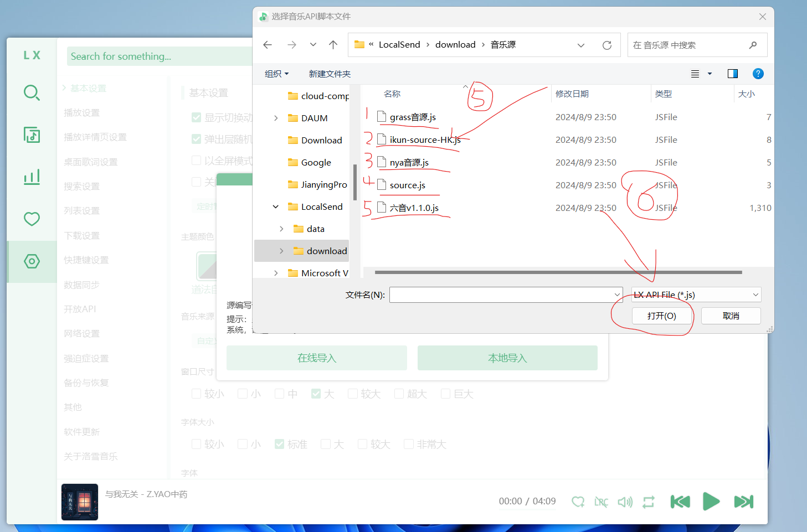
Task: Select the nya音源.js file
Action: pyautogui.click(x=409, y=162)
